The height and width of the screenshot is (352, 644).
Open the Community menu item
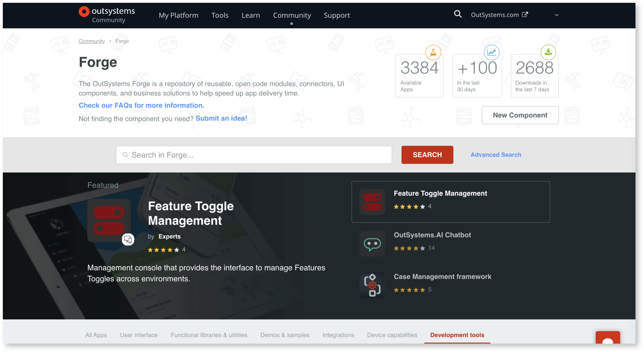pyautogui.click(x=292, y=15)
